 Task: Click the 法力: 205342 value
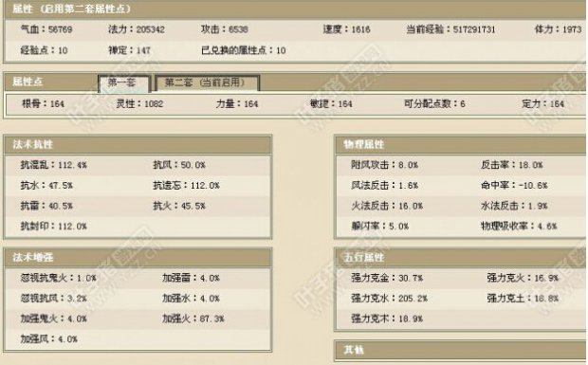click(137, 29)
